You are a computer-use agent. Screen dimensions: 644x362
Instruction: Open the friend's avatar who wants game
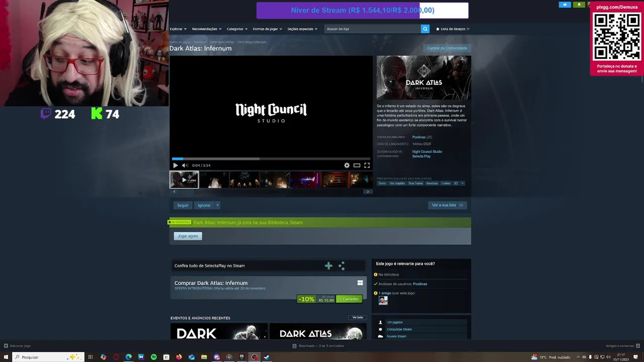383,300
